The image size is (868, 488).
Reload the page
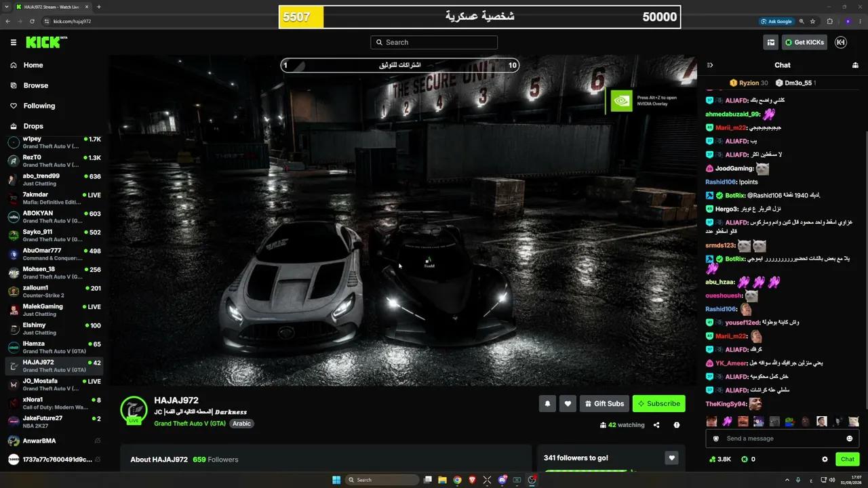click(x=32, y=21)
